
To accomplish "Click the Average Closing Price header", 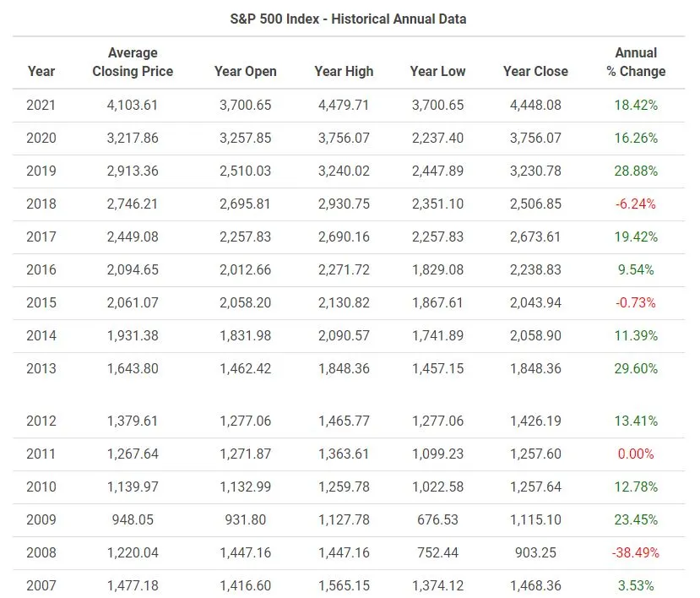I will [133, 62].
